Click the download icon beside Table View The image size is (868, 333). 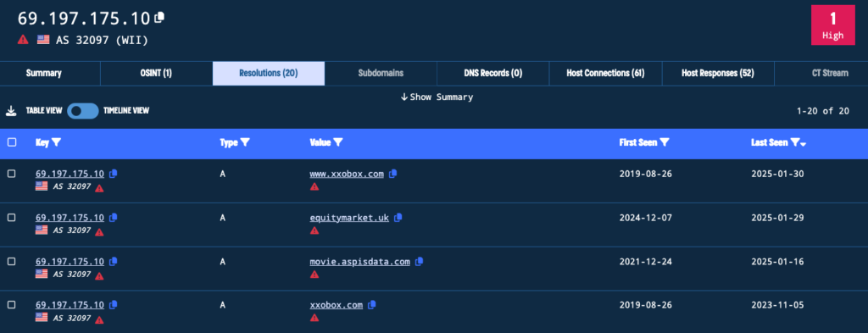click(x=11, y=111)
